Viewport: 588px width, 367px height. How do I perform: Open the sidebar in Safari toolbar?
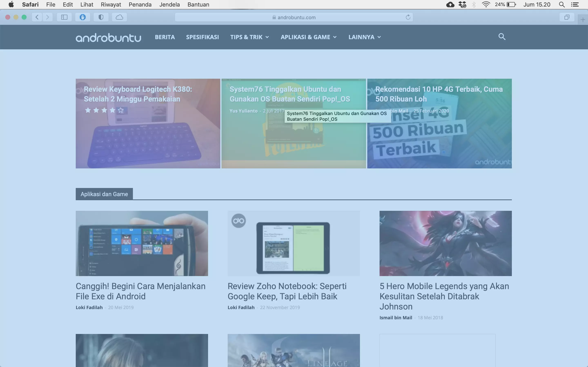[x=64, y=17]
